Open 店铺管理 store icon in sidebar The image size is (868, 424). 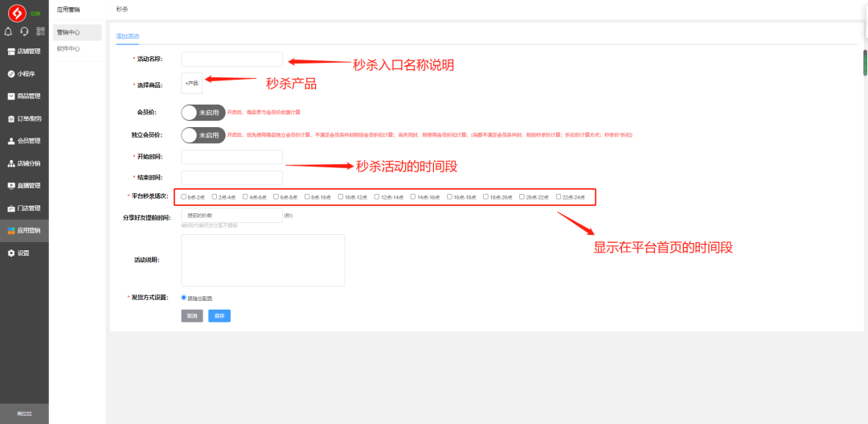11,51
